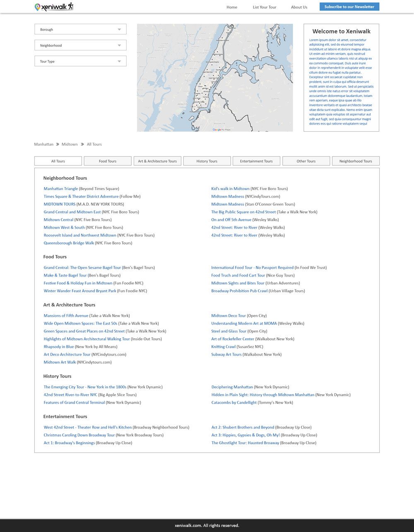The width and height of the screenshot is (414, 532).
Task: Open Midtown Madness by NYCindyTours.com
Action: pos(228,197)
